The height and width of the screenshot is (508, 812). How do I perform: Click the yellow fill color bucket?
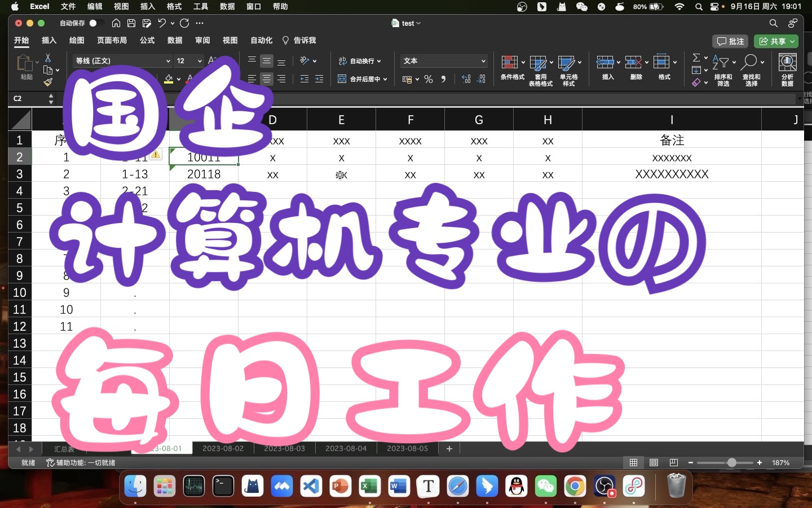coord(169,79)
